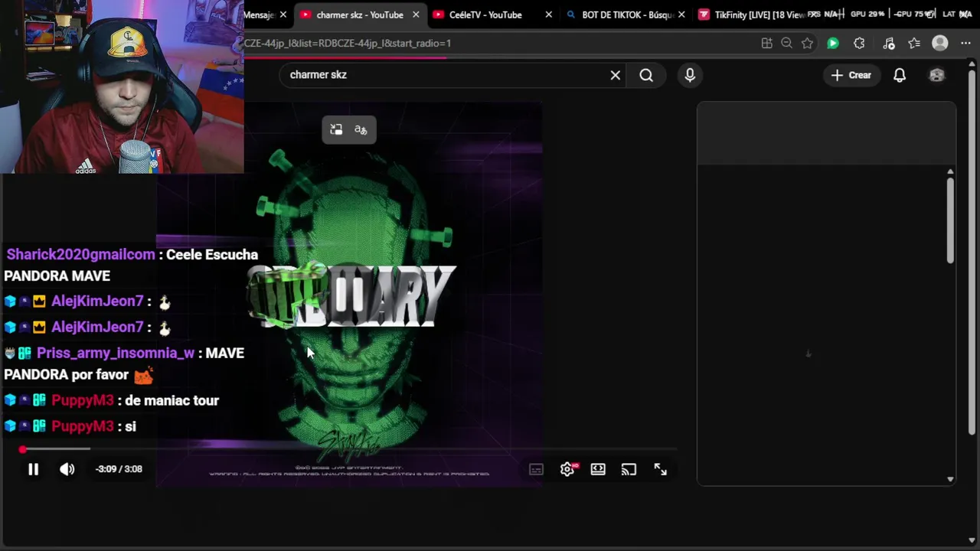Open the video settings gear

[x=567, y=469]
